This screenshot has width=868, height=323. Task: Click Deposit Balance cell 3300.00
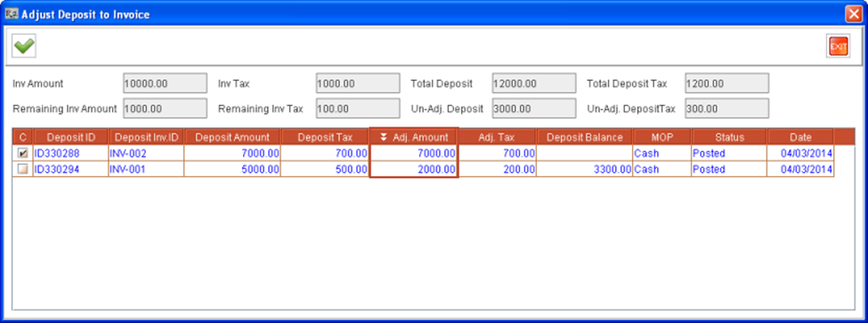coord(585,170)
